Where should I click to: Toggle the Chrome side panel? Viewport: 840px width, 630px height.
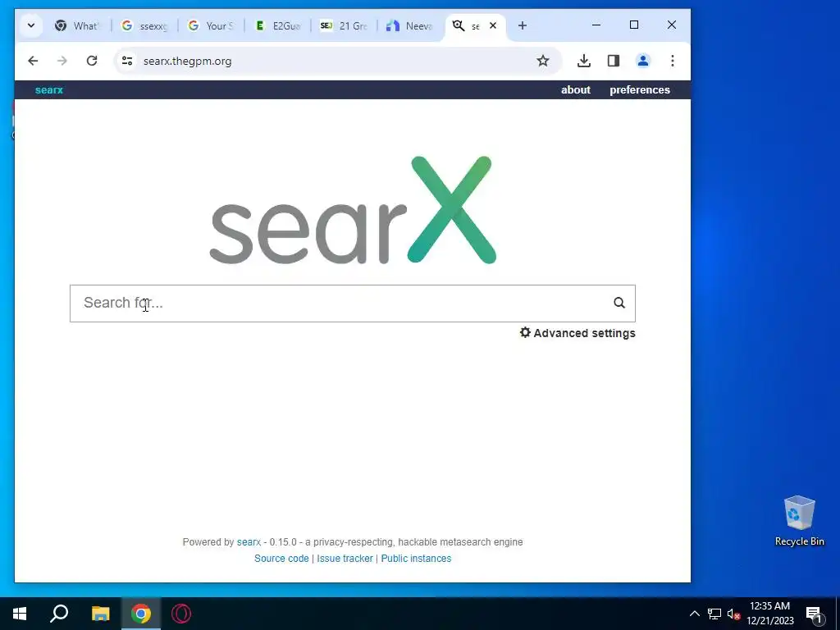coord(614,61)
